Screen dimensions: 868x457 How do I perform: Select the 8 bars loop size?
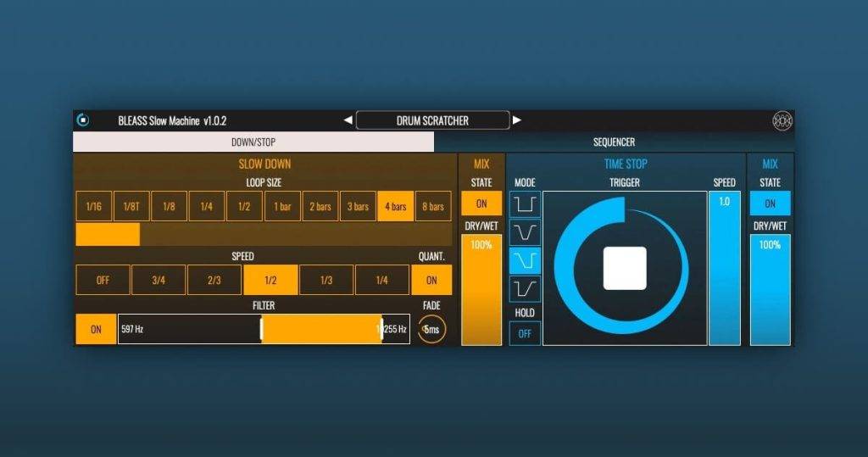[433, 206]
